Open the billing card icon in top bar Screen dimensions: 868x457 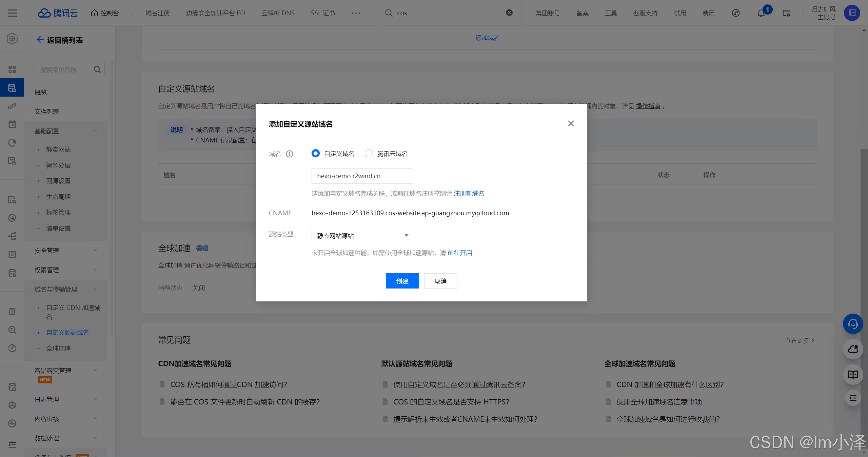[x=787, y=13]
